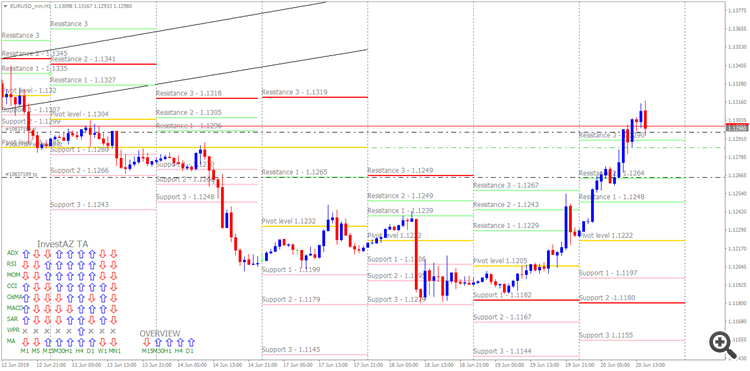Click the ADX M1 blue up arrow
750x371 pixels.
(26, 254)
